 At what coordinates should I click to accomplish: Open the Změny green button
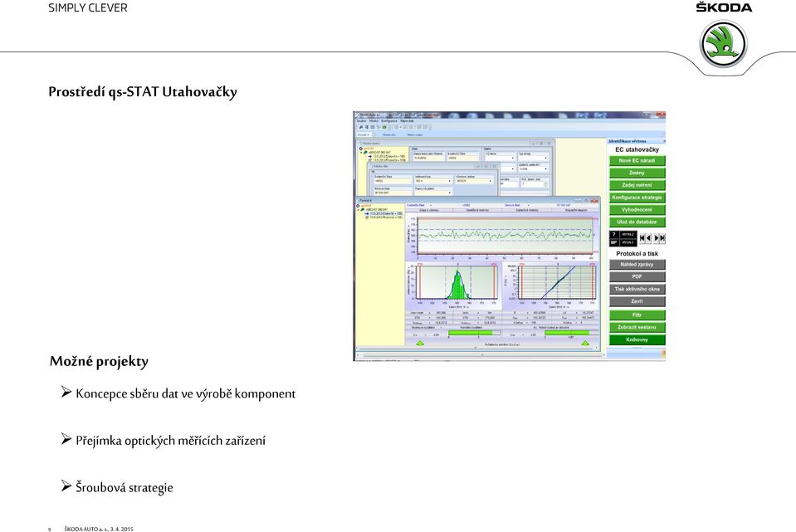[x=637, y=173]
